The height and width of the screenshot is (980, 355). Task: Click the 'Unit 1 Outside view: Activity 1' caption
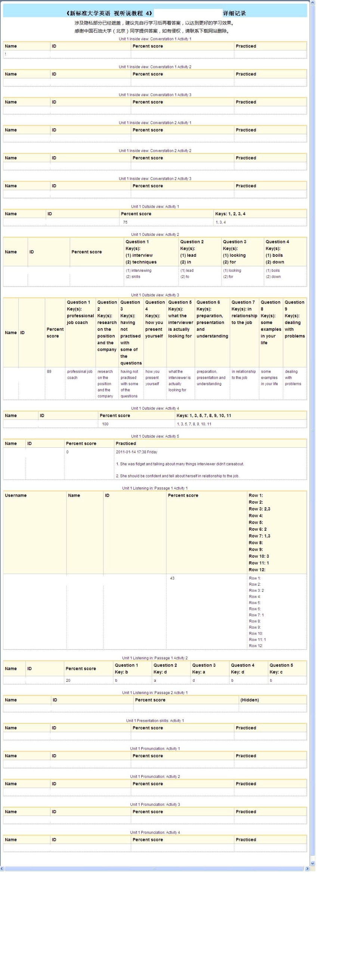click(x=155, y=207)
